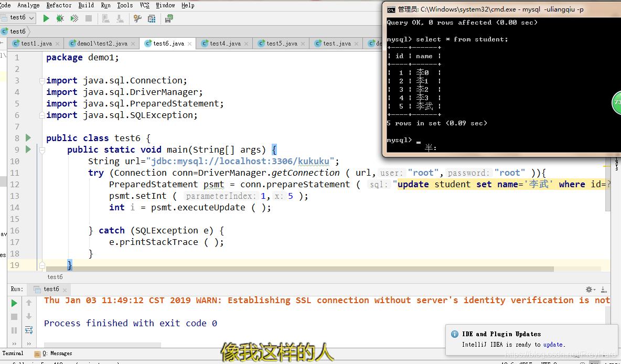Click the Run panel down arrow

coord(29,316)
